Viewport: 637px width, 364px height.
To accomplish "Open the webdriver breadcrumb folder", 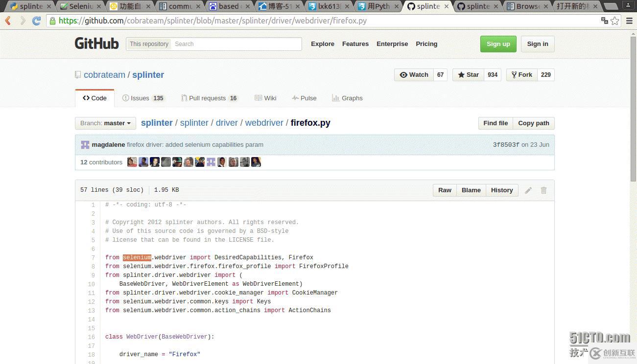I will pyautogui.click(x=264, y=123).
